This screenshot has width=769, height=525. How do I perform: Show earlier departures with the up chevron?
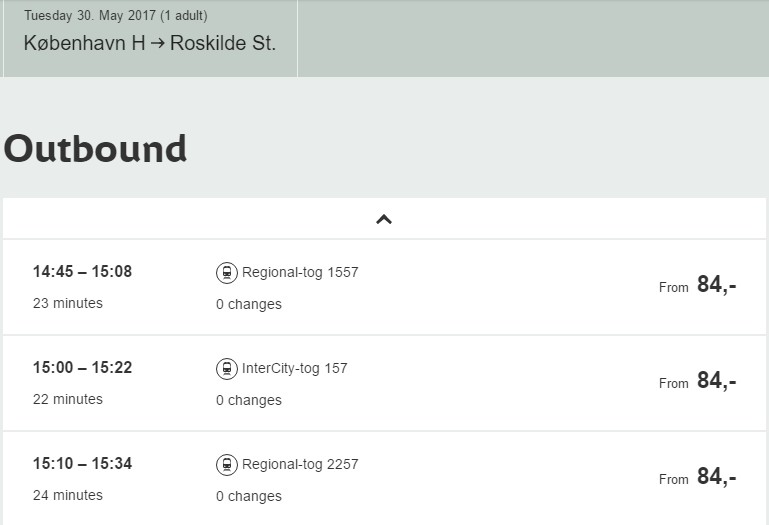[384, 219]
